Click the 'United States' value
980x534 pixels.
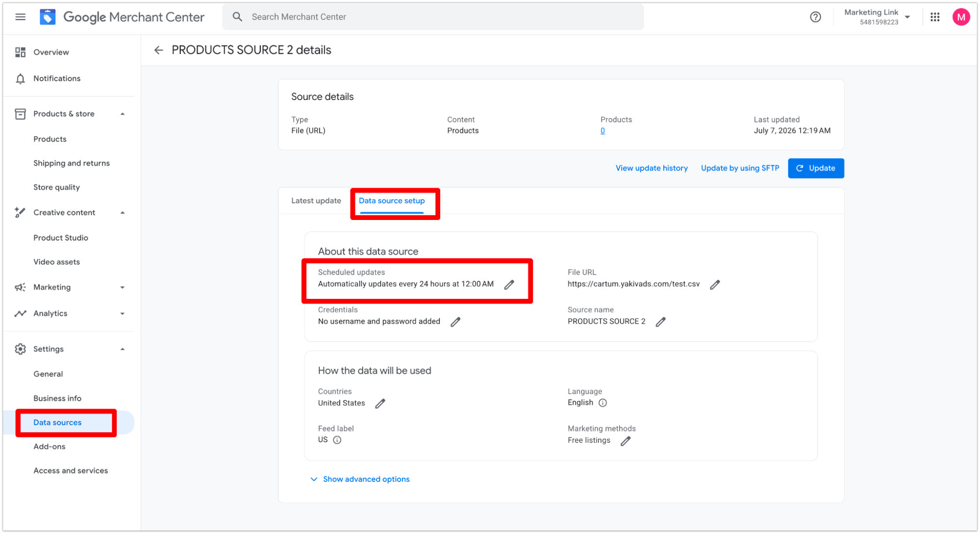pos(341,403)
